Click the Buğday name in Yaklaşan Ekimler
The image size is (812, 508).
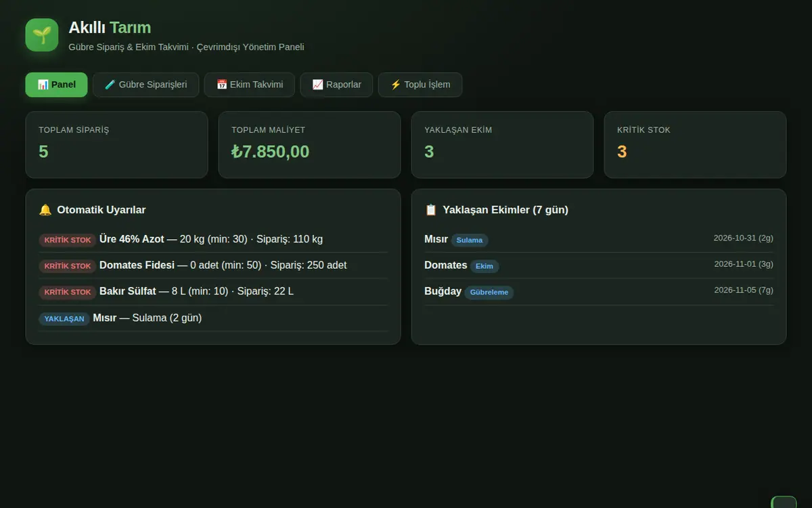pos(443,291)
